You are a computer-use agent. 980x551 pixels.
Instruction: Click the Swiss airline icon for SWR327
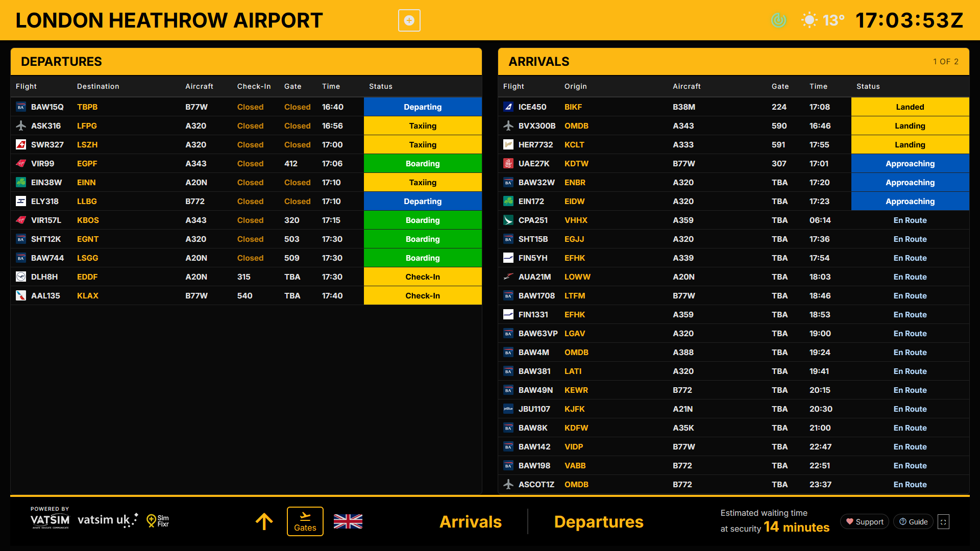21,145
